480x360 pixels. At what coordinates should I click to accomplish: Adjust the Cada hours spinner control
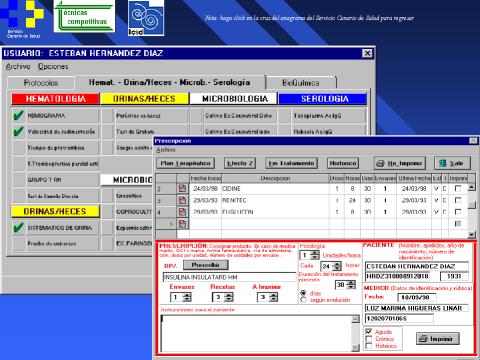pos(337,266)
